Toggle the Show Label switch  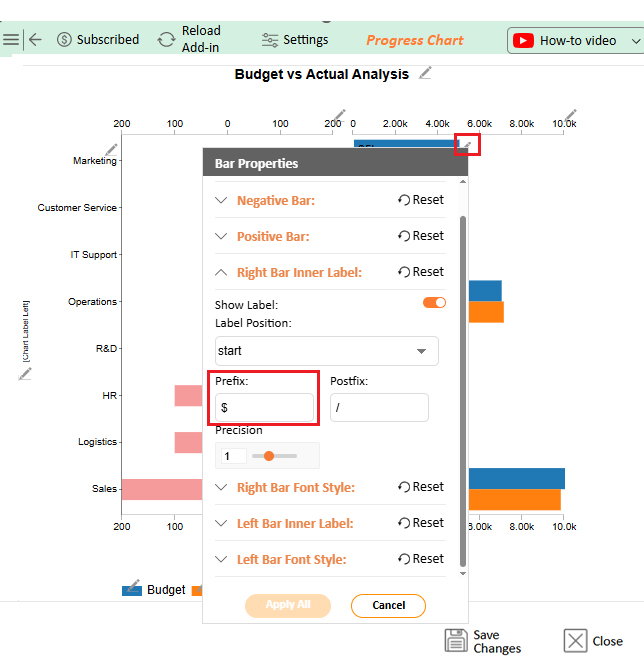tap(434, 303)
